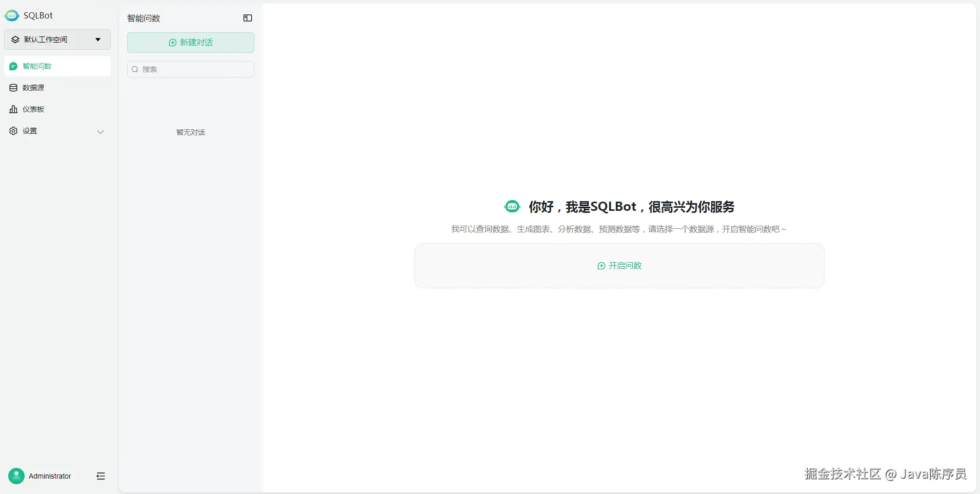Start a new chat with 新建对话
The height and width of the screenshot is (494, 980).
[x=191, y=43]
